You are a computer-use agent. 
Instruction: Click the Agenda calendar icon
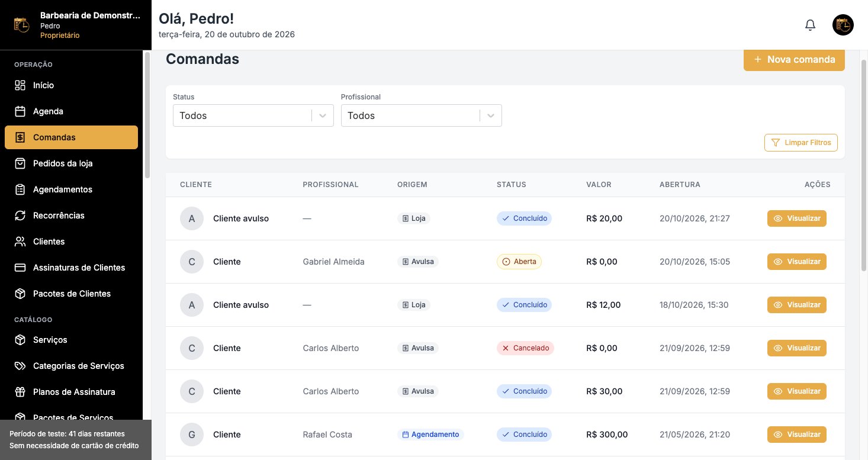click(x=20, y=111)
